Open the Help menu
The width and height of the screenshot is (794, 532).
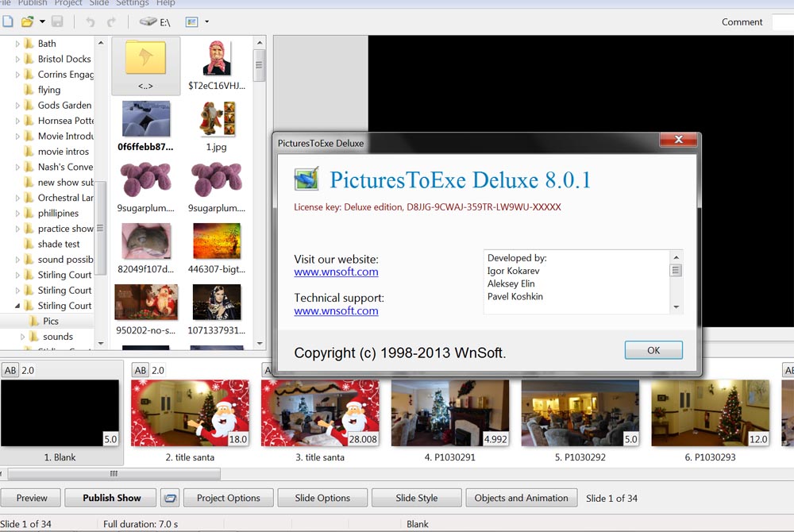pos(166,3)
